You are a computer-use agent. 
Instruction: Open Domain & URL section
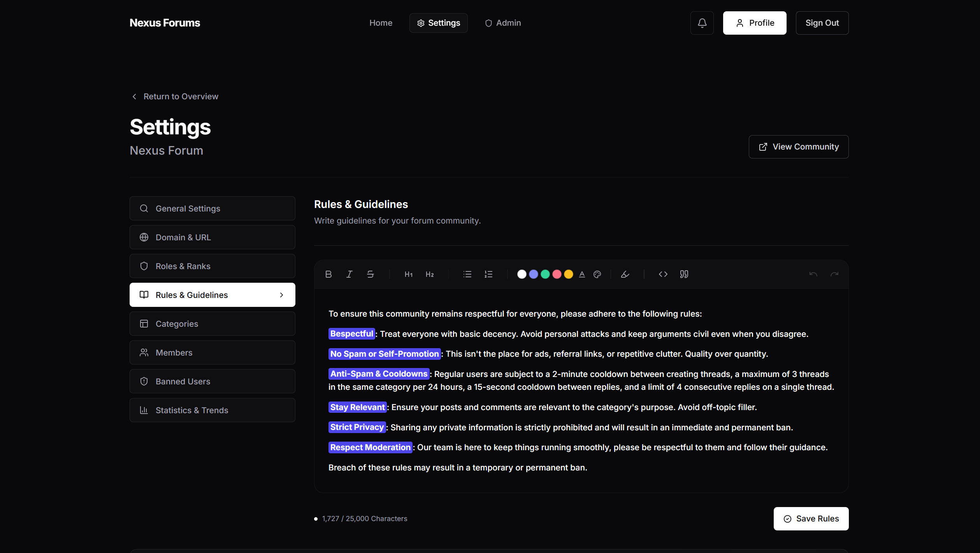pyautogui.click(x=213, y=237)
